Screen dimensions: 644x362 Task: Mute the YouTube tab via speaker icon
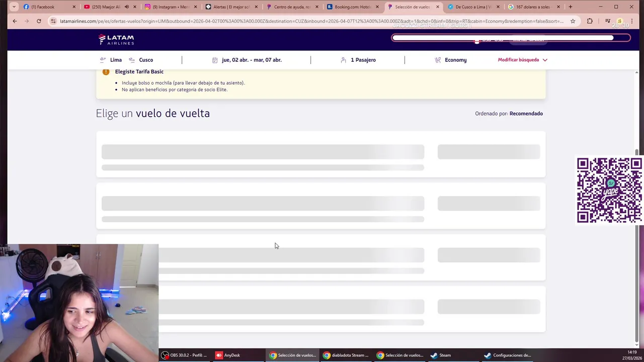[x=127, y=7]
